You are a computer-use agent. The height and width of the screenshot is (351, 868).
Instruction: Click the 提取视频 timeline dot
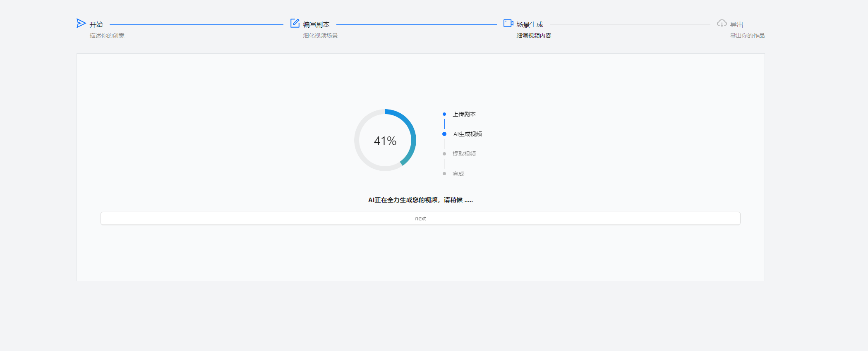pyautogui.click(x=444, y=154)
